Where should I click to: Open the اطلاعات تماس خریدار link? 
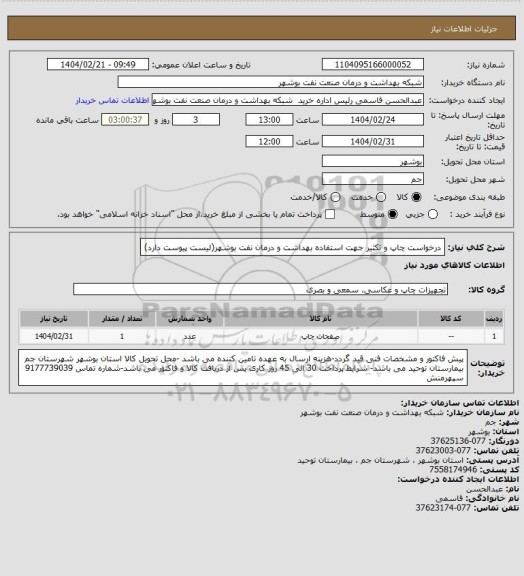coord(112,100)
